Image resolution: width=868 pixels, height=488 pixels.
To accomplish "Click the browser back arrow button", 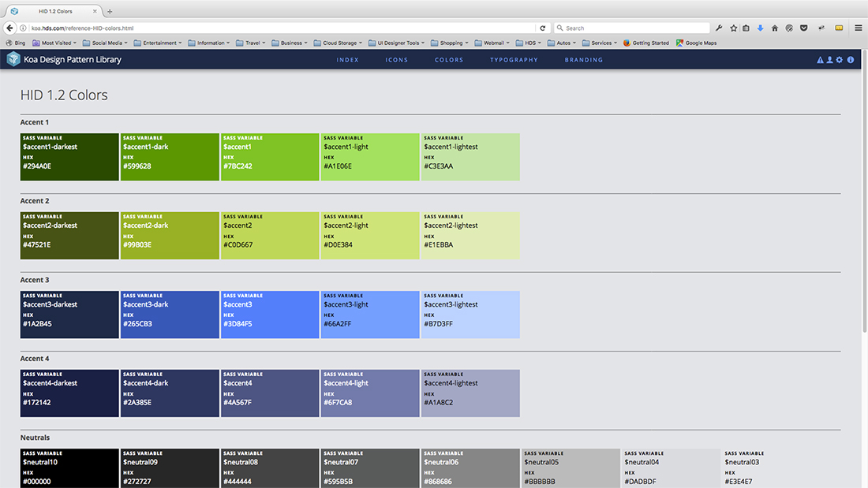I will coord(9,28).
